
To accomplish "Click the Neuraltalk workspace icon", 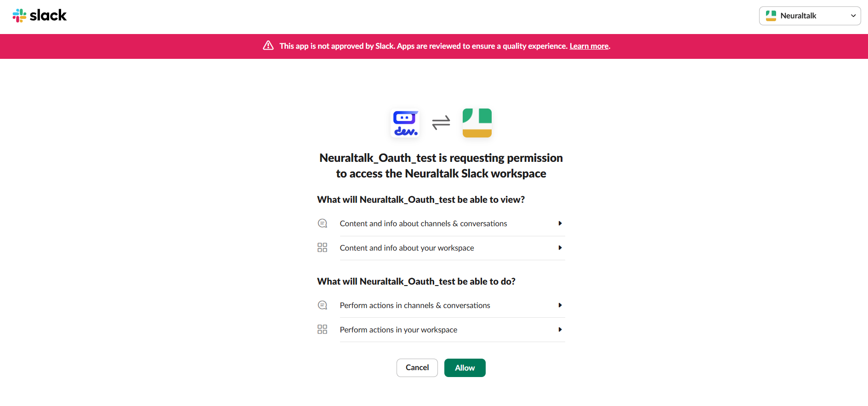I will [477, 122].
